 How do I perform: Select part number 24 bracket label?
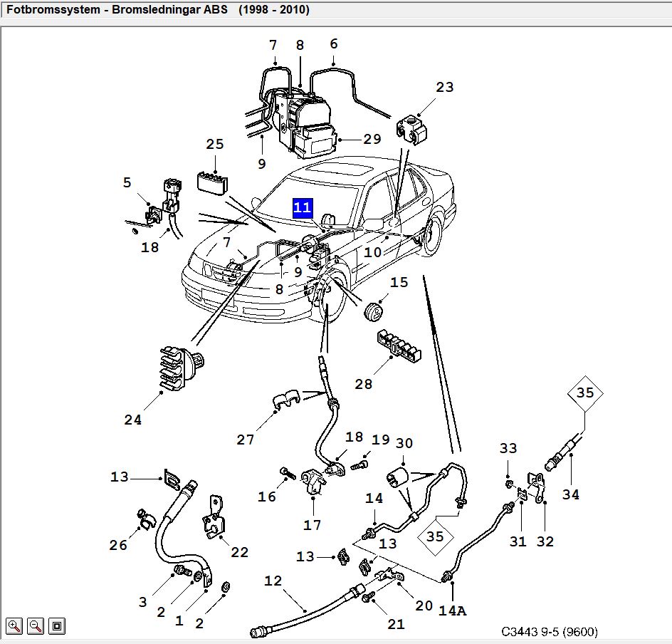tap(133, 420)
